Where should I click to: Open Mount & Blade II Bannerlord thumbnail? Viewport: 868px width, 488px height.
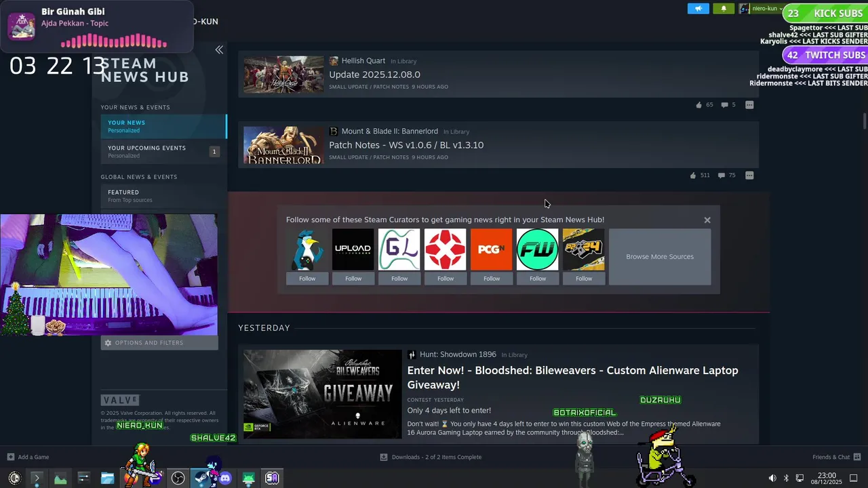pos(283,145)
